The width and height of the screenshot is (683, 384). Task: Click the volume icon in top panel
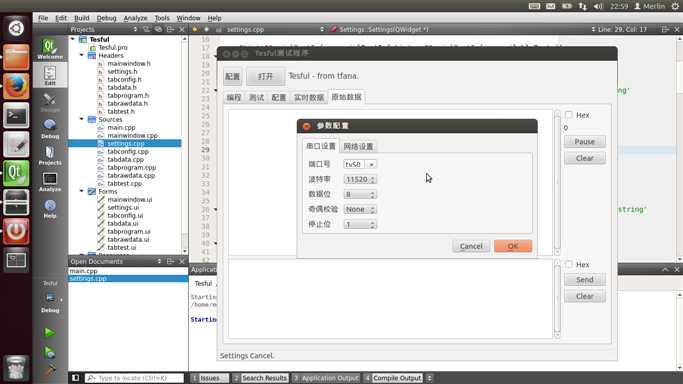tap(598, 6)
